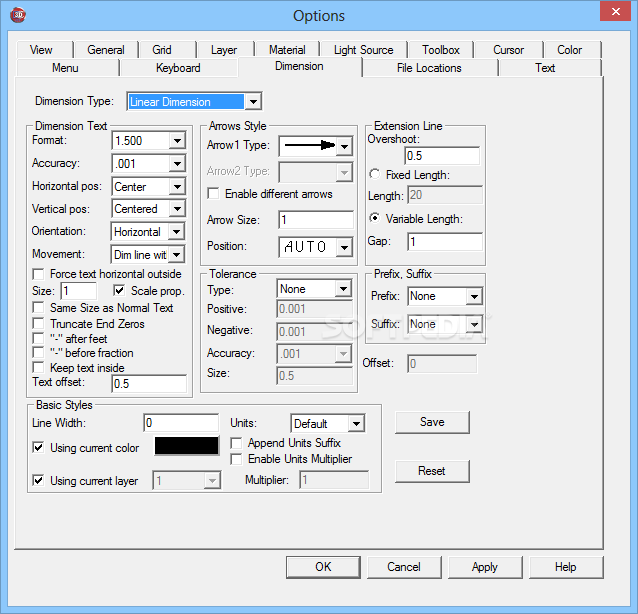Click the text Size input field

point(79,291)
